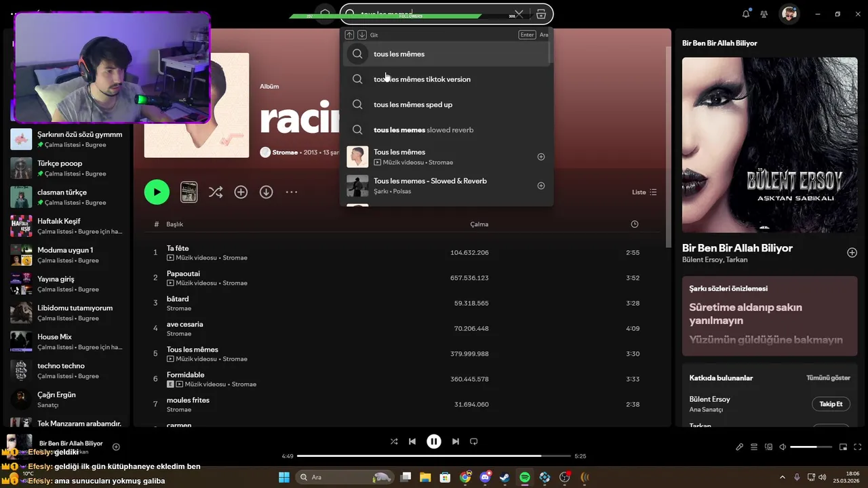This screenshot has width=868, height=488.
Task: Add 'Slowed & Reverb' result to library
Action: coord(541,186)
